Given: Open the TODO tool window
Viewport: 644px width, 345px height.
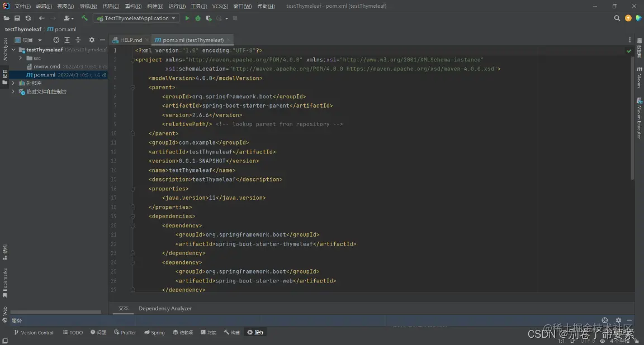Looking at the screenshot, I should 73,332.
